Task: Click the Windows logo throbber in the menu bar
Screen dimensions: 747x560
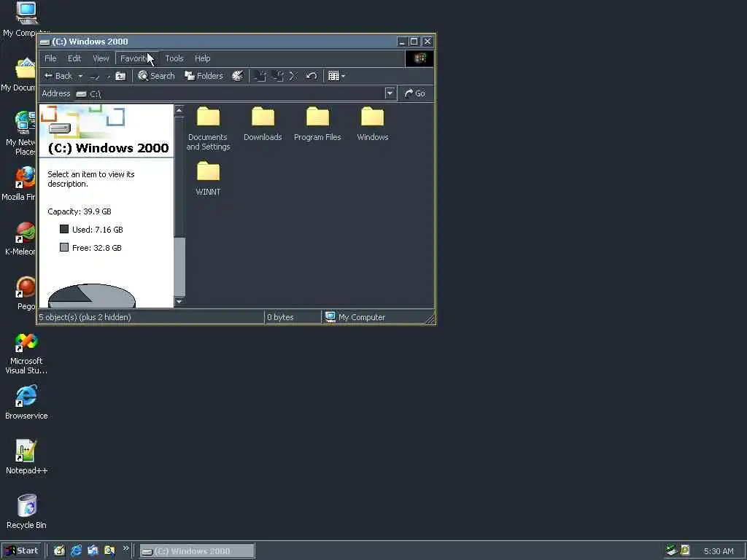Action: (x=419, y=58)
